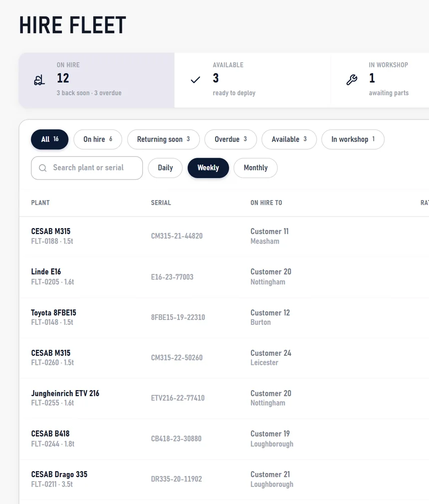Click serial ETV216-22-77410
This screenshot has width=429, height=504.
pos(178,398)
